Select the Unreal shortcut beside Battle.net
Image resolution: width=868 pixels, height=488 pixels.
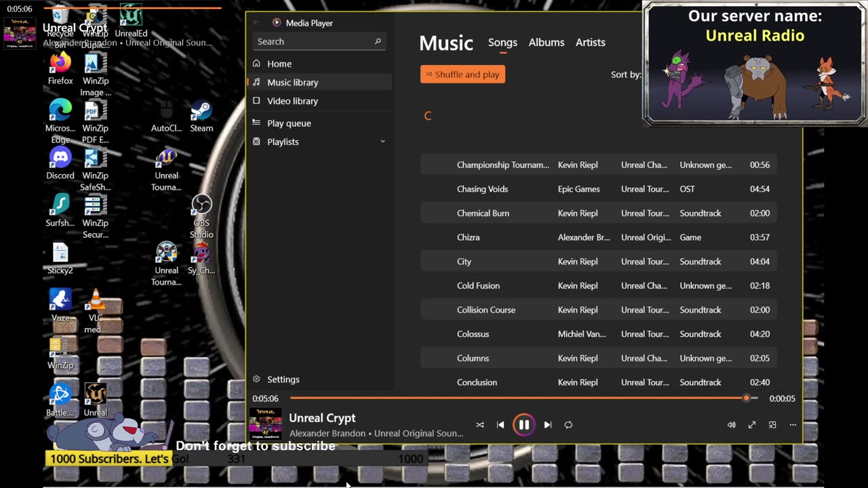[96, 400]
